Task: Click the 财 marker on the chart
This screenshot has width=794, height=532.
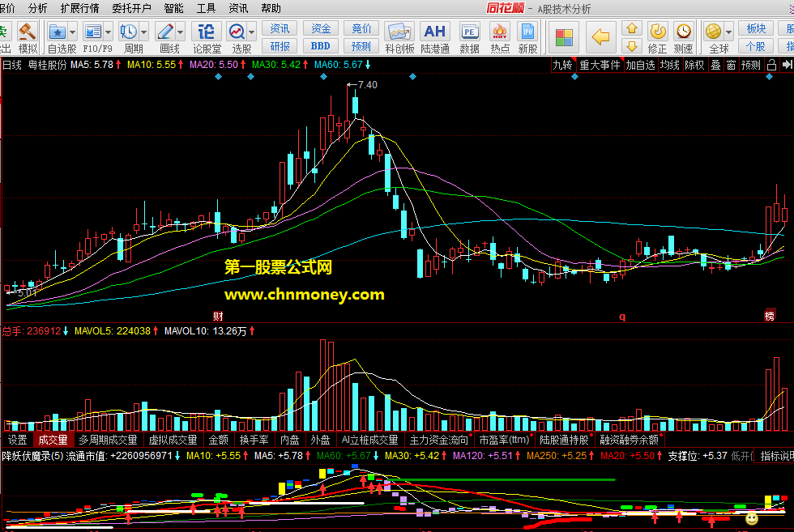Action: coord(218,317)
